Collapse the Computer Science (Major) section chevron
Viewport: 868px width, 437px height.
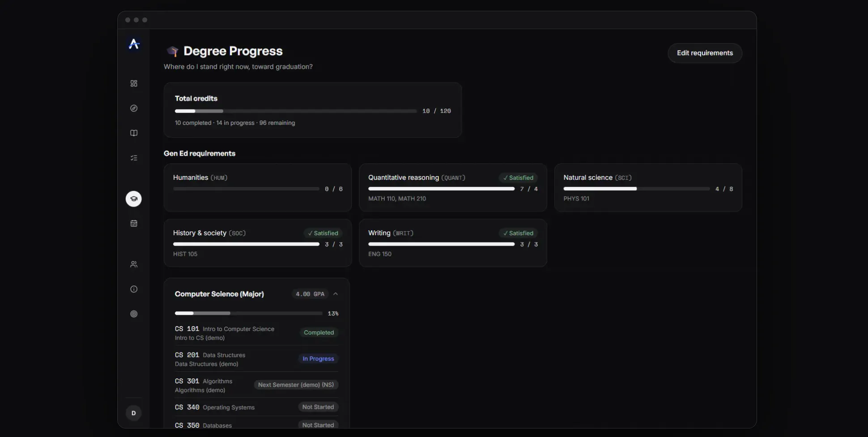point(336,294)
